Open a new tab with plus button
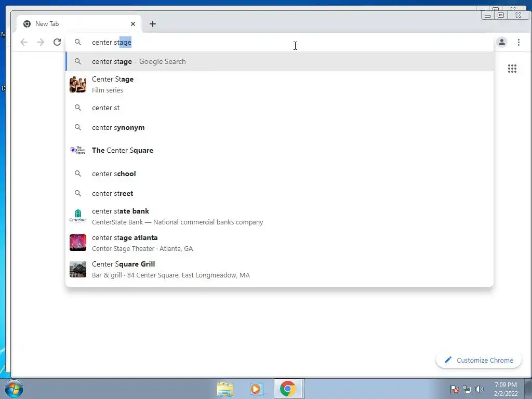Viewport: 532px width, 399px height. (x=153, y=24)
